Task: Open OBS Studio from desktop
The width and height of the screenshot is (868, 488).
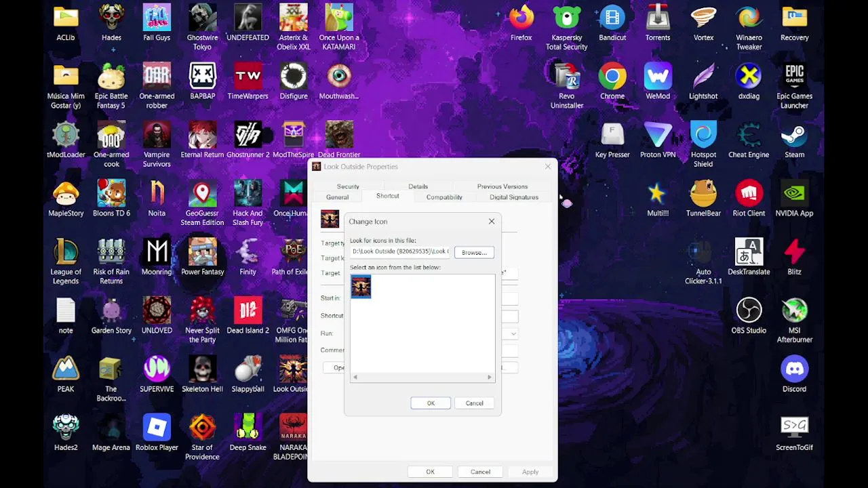Action: click(749, 316)
